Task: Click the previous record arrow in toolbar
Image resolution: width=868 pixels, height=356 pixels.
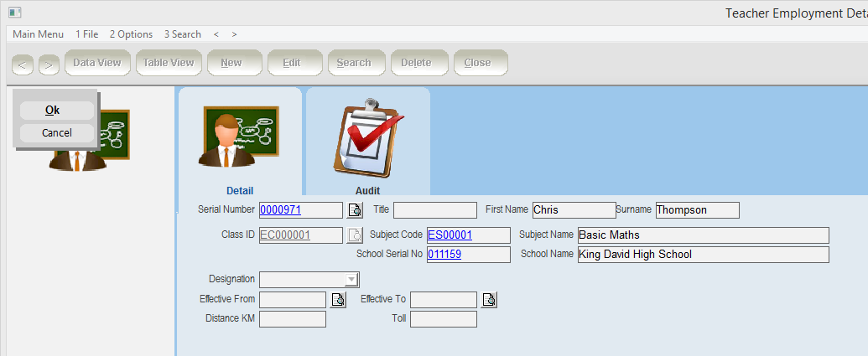Action: tap(23, 64)
